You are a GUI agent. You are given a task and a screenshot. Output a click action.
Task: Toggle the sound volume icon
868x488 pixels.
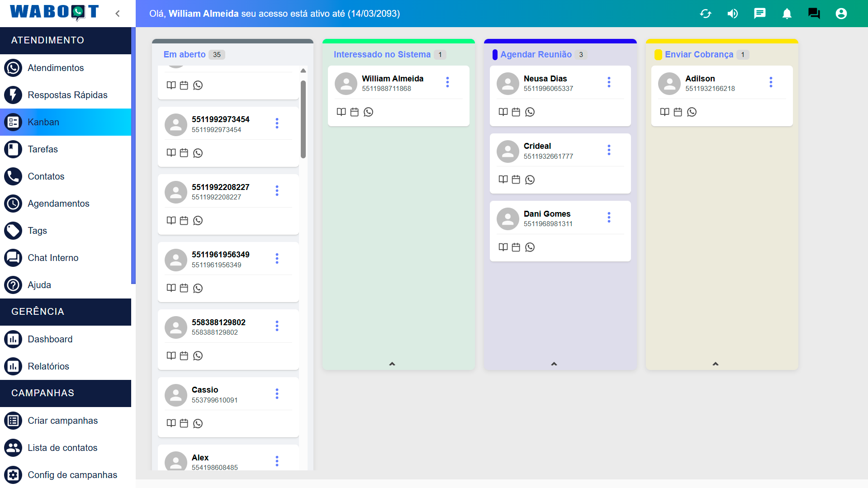tap(732, 14)
